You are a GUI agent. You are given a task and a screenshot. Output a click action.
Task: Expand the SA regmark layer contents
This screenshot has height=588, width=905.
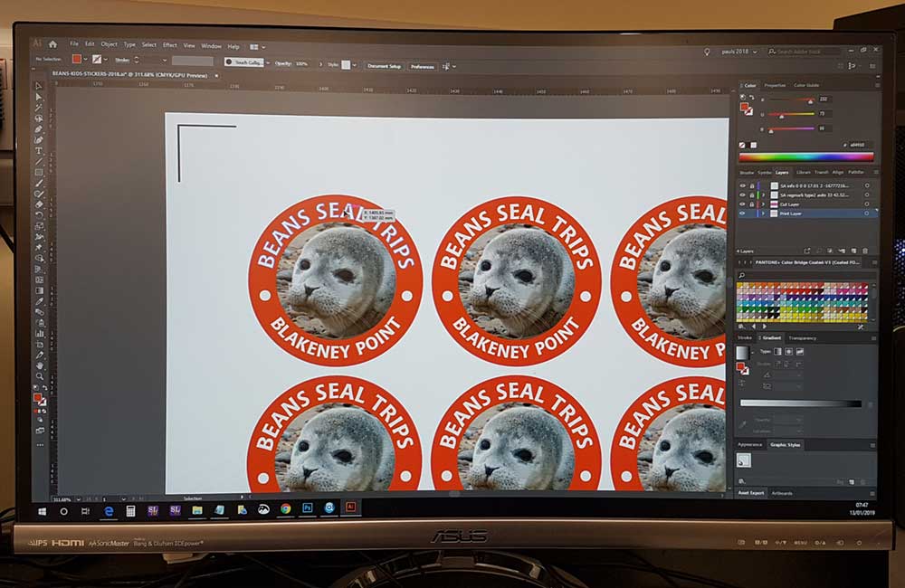(x=763, y=195)
